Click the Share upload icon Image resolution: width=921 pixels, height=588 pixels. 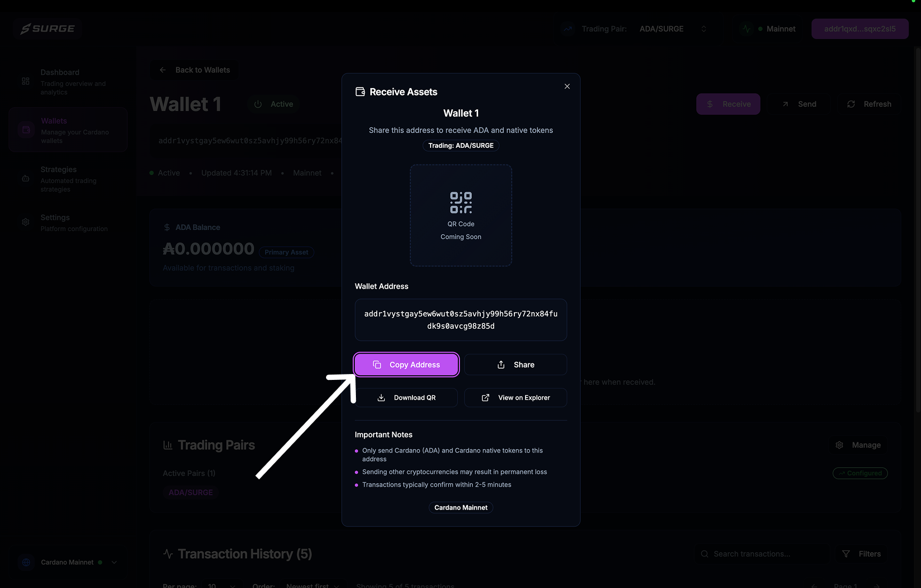click(x=501, y=365)
